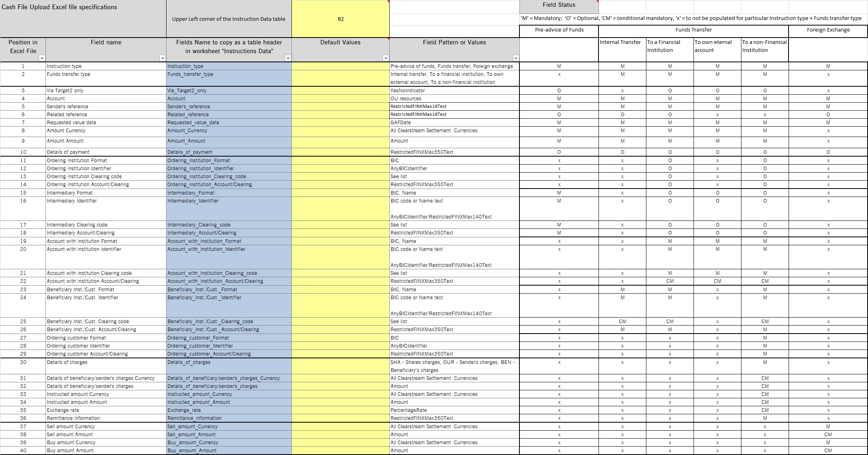Select the Buy_amount_Amount header name cell
Screen dimensions: 868x455
(x=229, y=451)
